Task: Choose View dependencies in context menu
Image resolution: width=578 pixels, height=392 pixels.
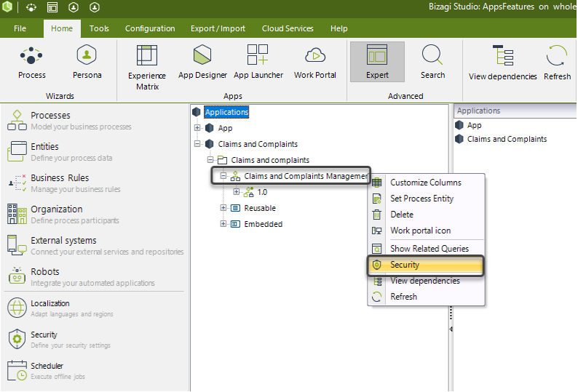Action: [426, 281]
